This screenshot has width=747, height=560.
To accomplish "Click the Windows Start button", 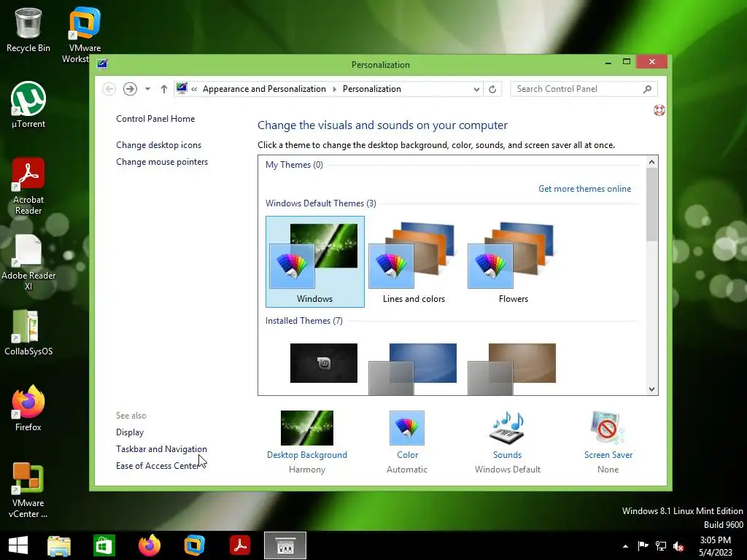I will click(18, 545).
